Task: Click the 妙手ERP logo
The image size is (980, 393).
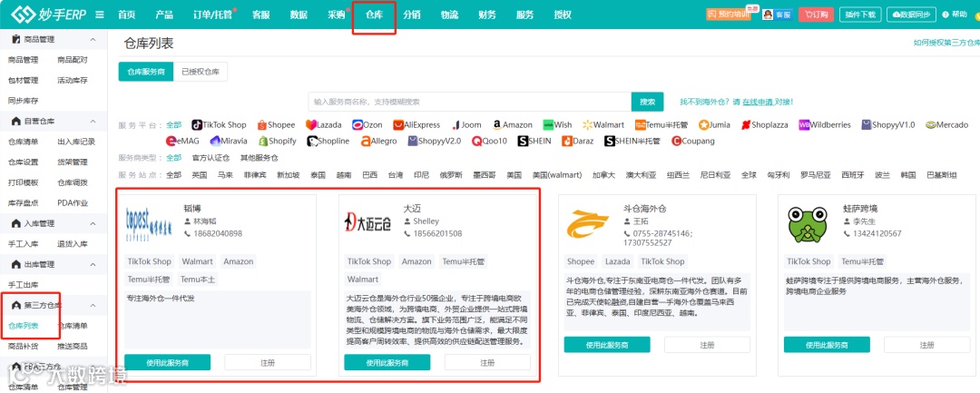Action: [x=47, y=15]
